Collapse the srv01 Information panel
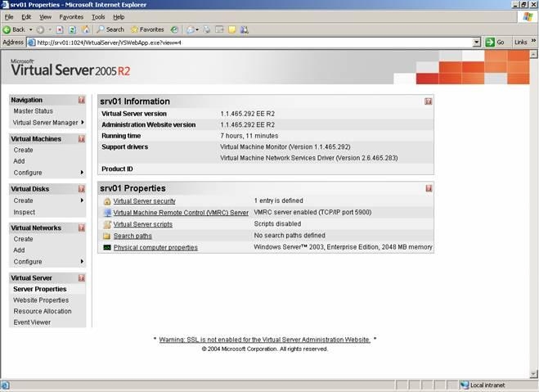Image resolution: width=539 pixels, height=392 pixels. 429,101
